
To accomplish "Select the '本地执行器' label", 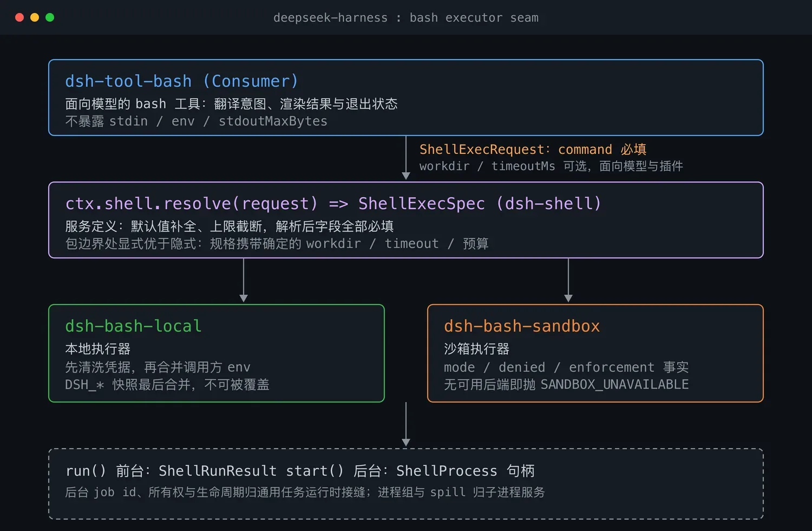I will (x=98, y=348).
